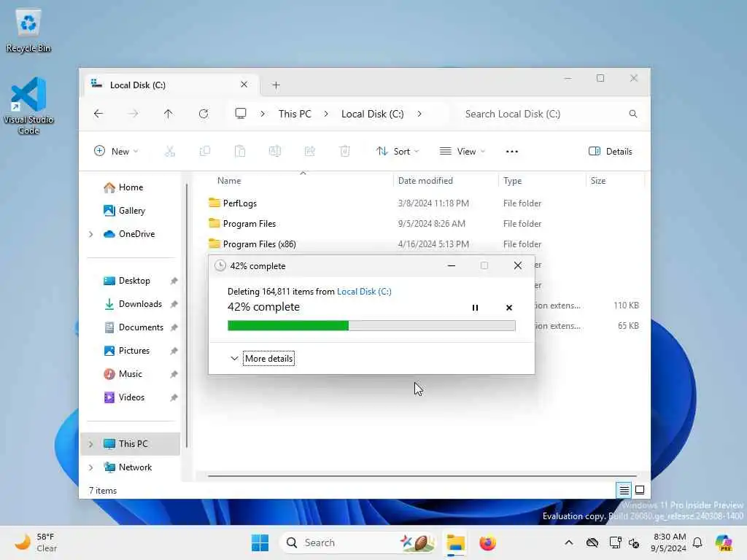Toggle the Details pane
This screenshot has width=747, height=560.
coord(611,152)
